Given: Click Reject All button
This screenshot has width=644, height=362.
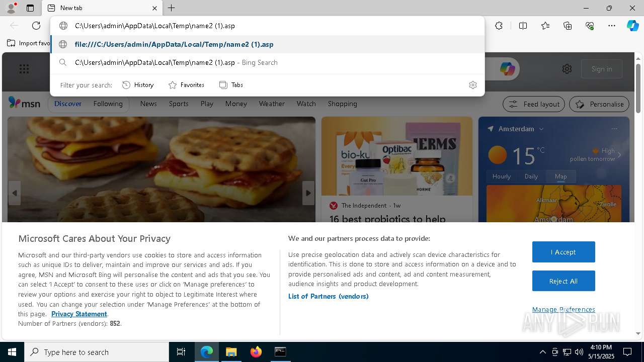Looking at the screenshot, I should [563, 281].
